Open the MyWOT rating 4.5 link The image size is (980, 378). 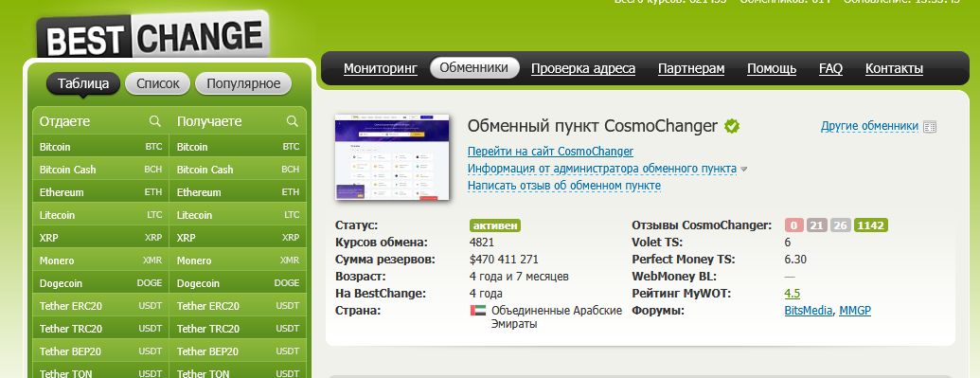tap(792, 294)
